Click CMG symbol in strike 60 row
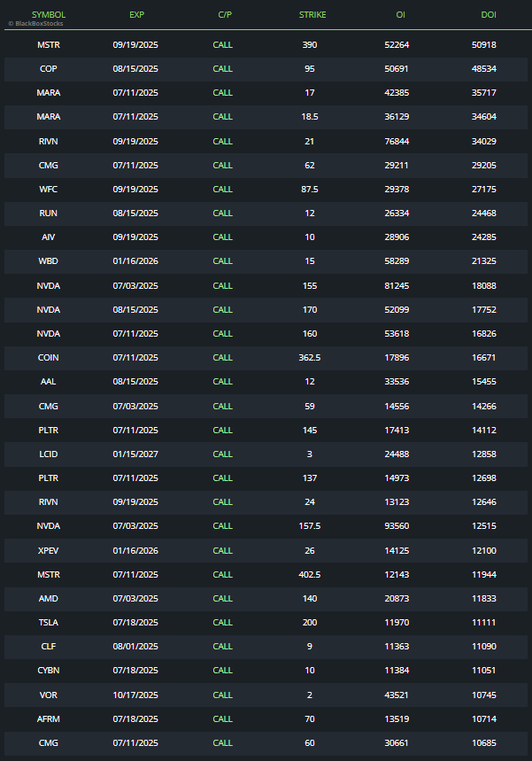 [x=49, y=742]
